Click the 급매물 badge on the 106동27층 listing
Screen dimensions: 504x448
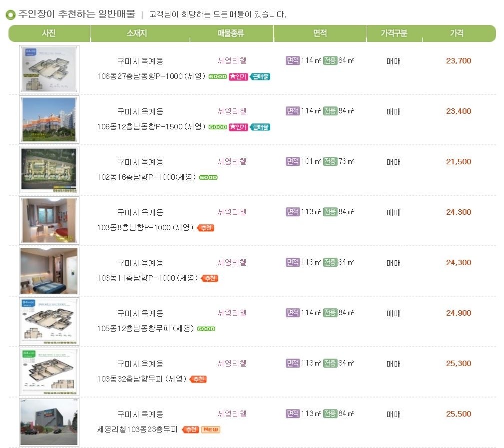260,76
